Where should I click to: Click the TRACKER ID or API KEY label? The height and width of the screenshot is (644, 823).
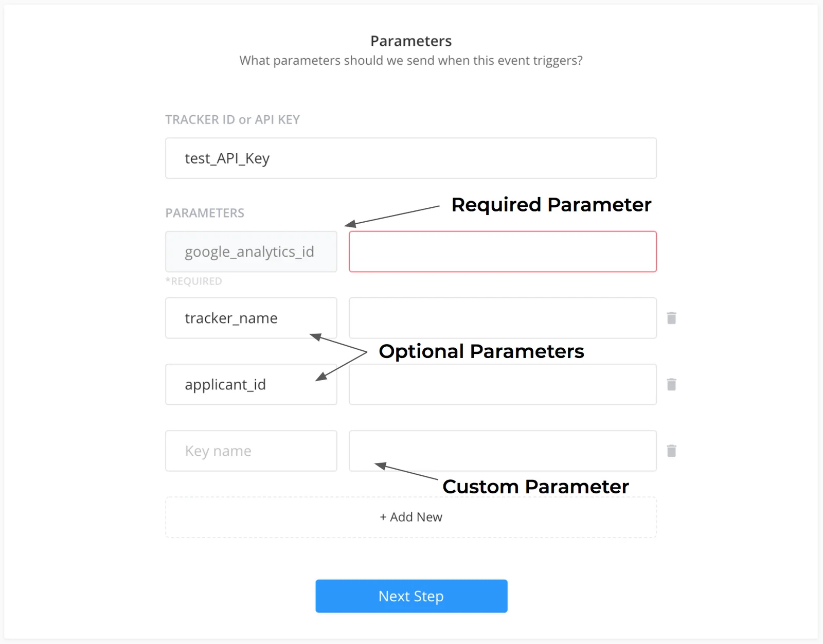point(232,120)
